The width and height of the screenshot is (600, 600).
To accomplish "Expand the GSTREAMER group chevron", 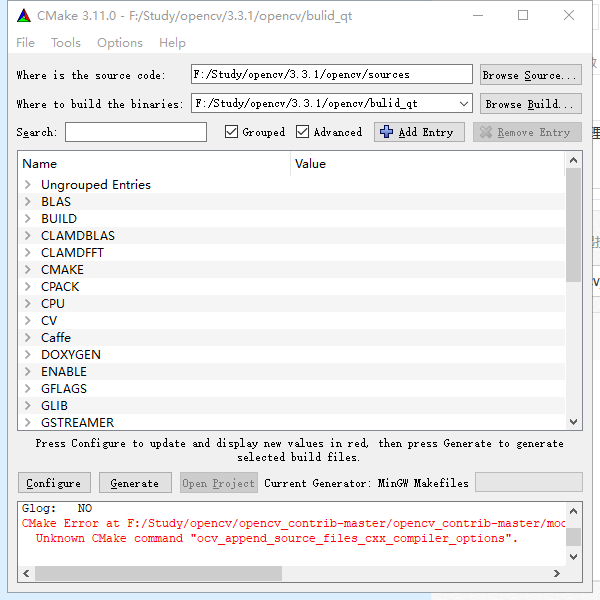I will point(28,422).
